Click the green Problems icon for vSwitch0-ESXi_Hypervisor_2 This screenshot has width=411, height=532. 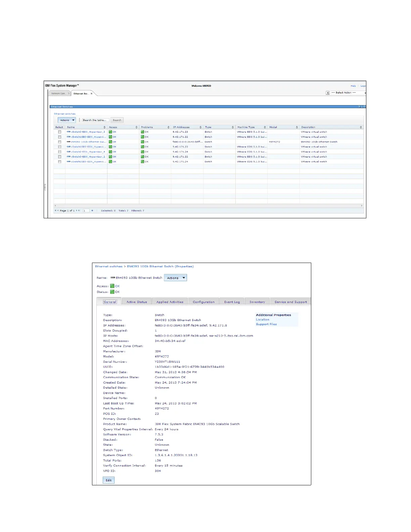(142, 157)
